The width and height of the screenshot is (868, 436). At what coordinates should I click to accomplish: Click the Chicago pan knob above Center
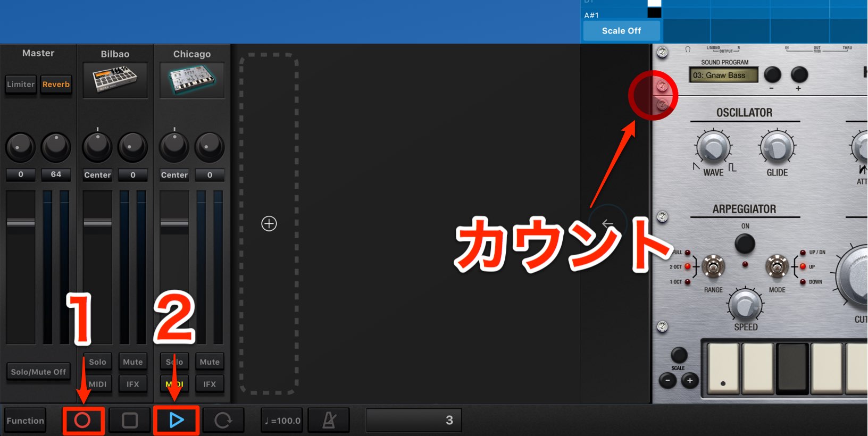coord(174,146)
